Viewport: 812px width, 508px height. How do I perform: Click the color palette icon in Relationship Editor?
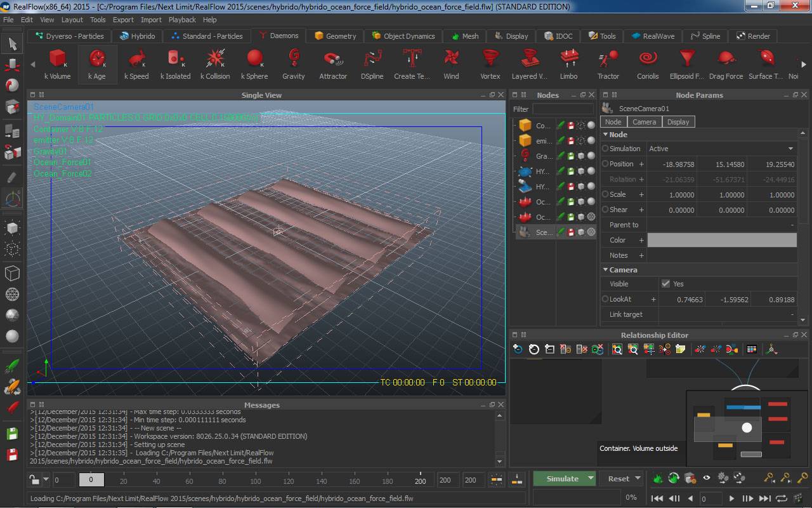tap(752, 349)
